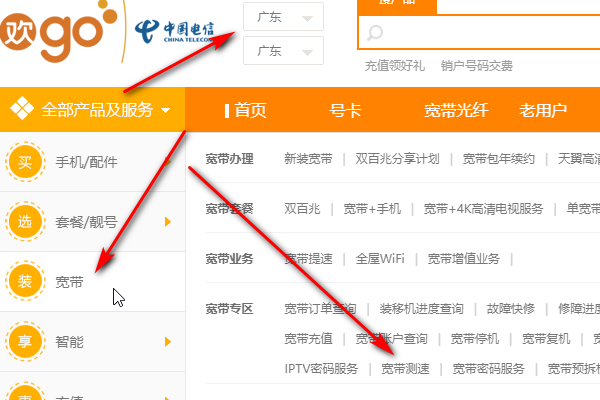
Task: Expand 全部产品及服务 menu
Action: [x=92, y=109]
